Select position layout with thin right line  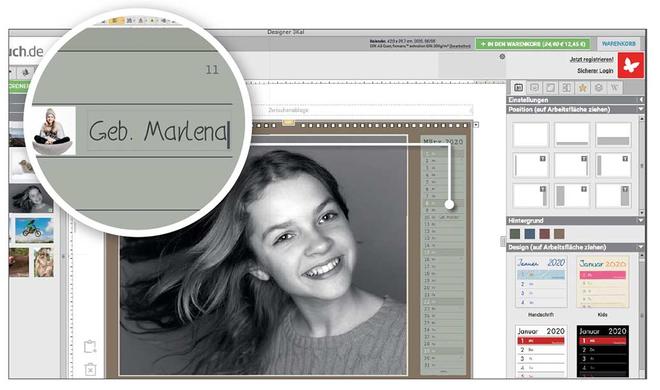coord(572,165)
